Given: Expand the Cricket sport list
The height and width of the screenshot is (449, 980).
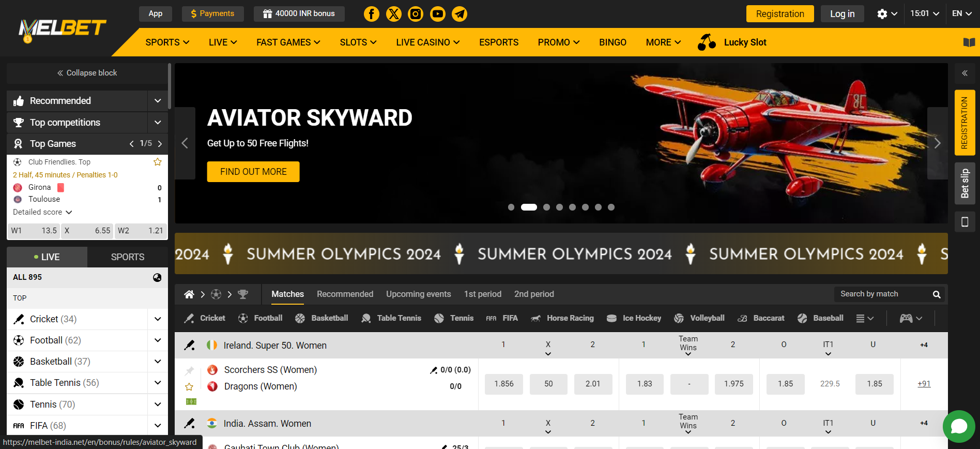Looking at the screenshot, I should tap(158, 319).
